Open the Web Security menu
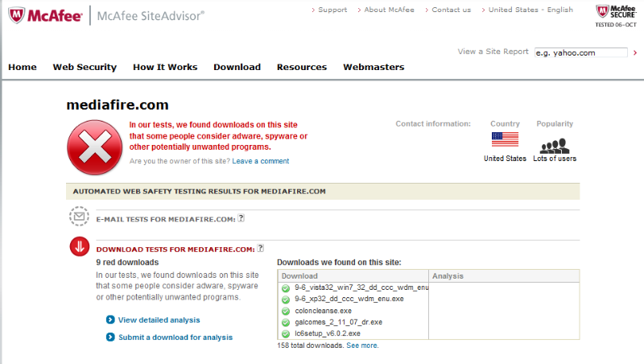644x364 pixels. (85, 67)
